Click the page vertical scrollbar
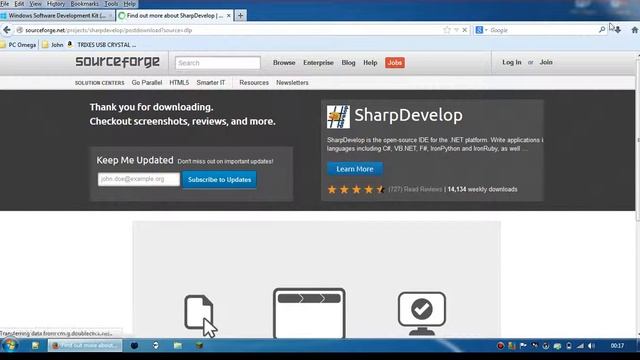640x360 pixels. 637,139
